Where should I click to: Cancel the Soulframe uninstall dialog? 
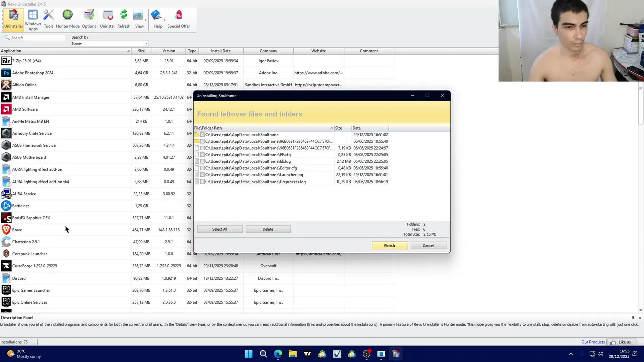[x=428, y=246]
